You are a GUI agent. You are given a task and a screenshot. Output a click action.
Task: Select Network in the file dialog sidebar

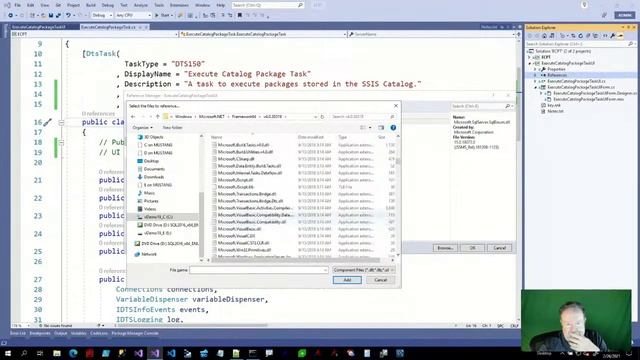point(148,254)
